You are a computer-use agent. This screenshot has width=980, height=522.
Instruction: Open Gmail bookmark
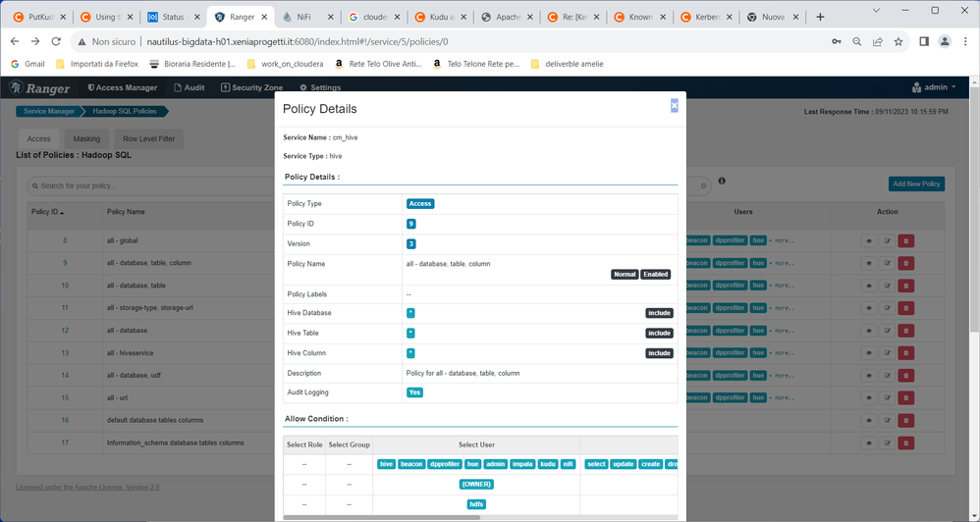coord(28,64)
